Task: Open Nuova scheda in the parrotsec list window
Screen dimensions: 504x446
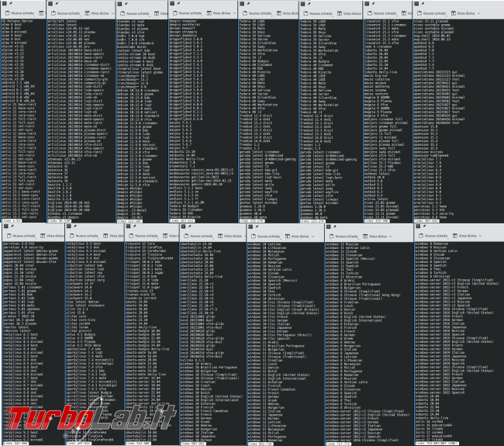Action: tap(21, 236)
